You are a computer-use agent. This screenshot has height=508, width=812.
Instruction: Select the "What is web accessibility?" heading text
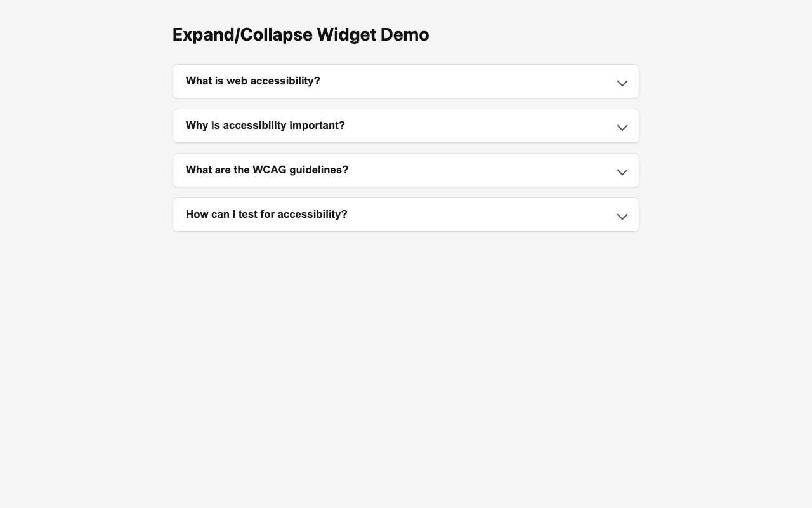pyautogui.click(x=252, y=81)
